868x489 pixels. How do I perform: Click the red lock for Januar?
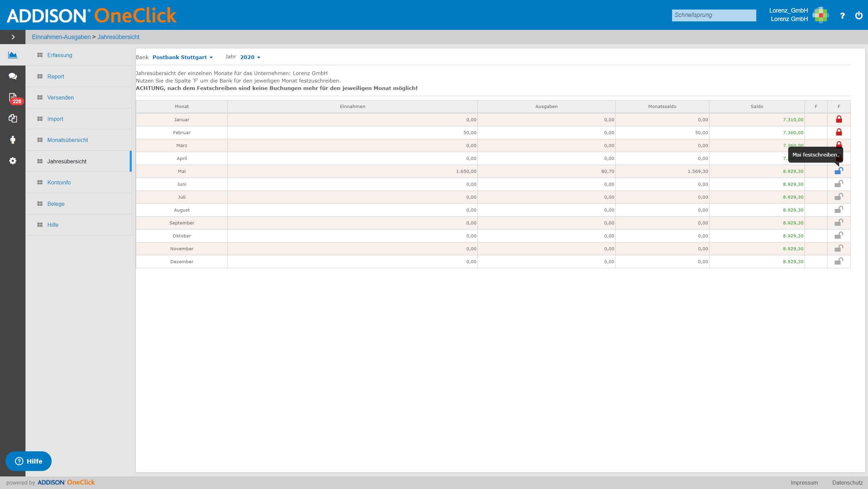tap(839, 119)
